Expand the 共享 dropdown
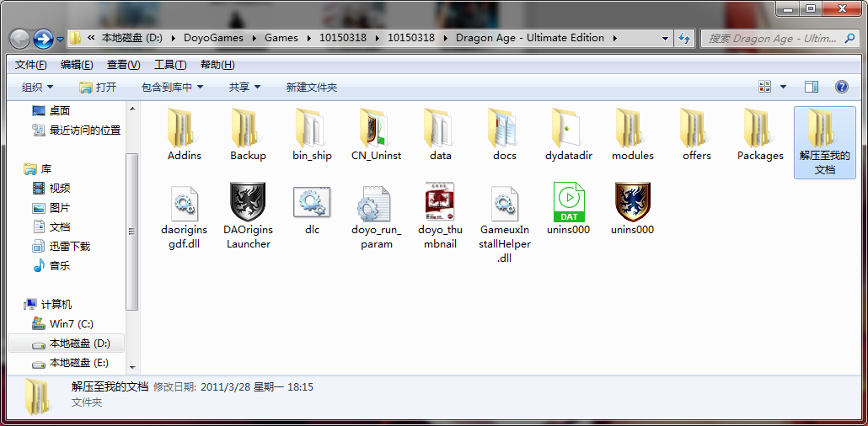 [244, 88]
